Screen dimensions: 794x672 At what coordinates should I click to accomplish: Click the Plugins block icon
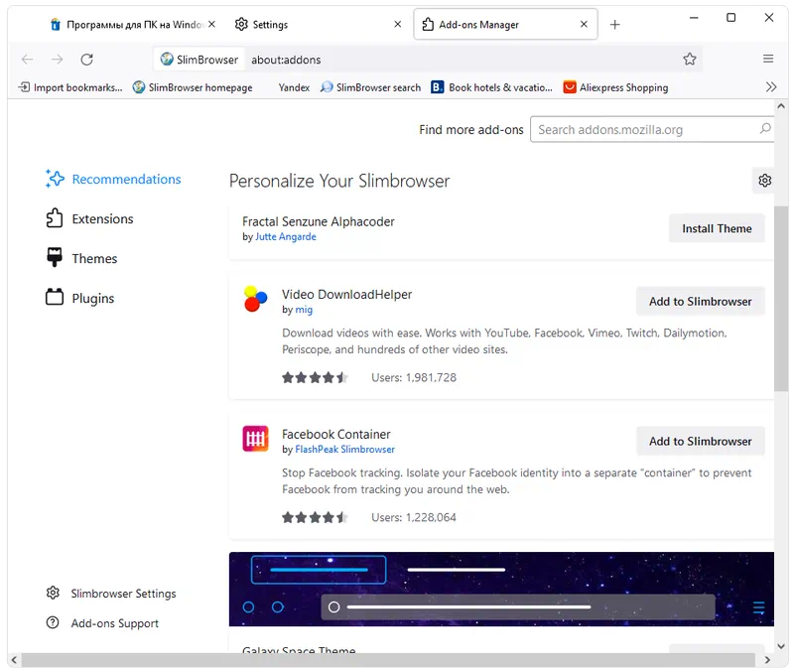[55, 297]
